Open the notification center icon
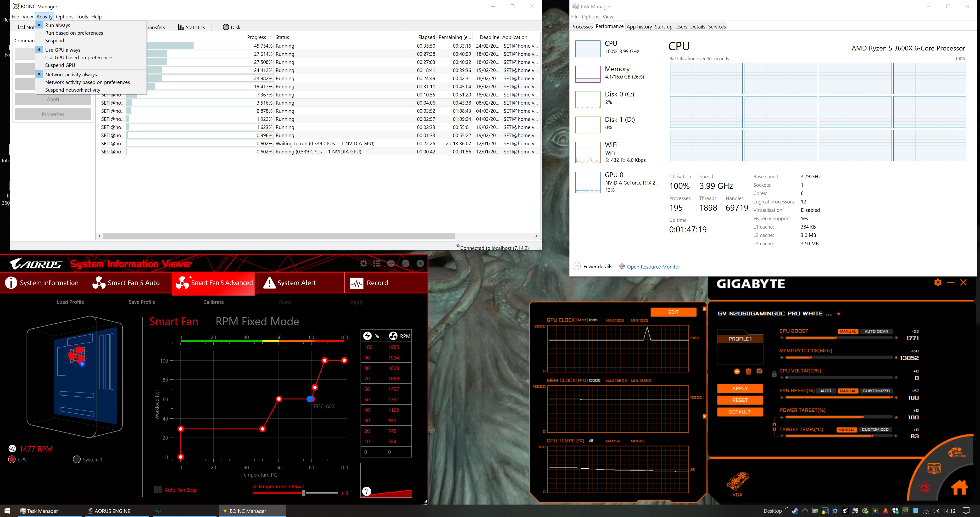Screen dimensions: 980x517 966,511
